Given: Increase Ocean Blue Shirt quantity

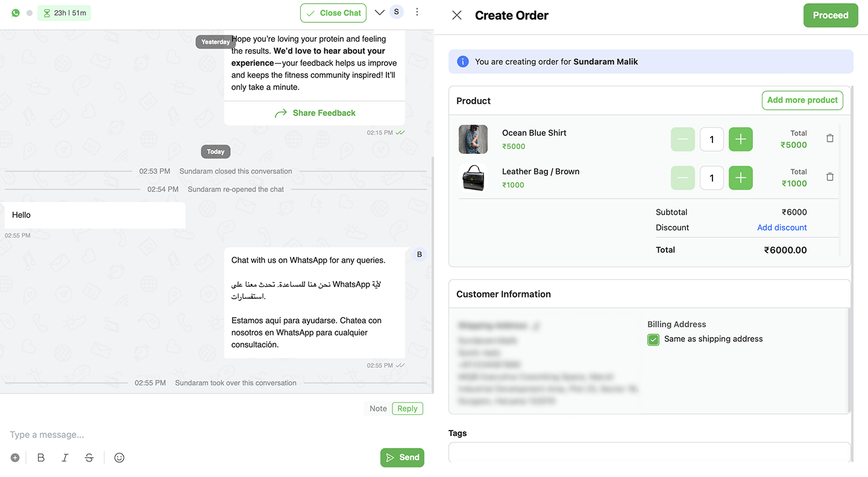Looking at the screenshot, I should tap(740, 139).
